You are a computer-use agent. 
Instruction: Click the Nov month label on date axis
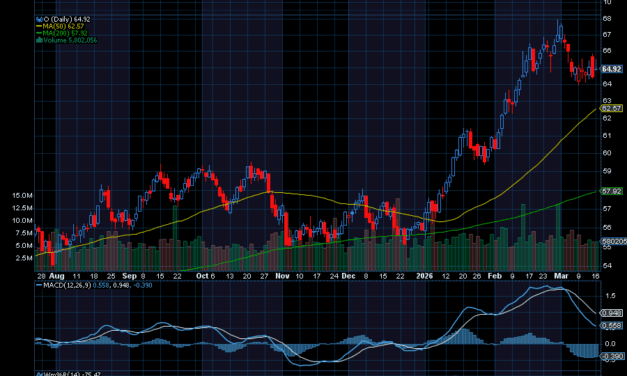[282, 276]
